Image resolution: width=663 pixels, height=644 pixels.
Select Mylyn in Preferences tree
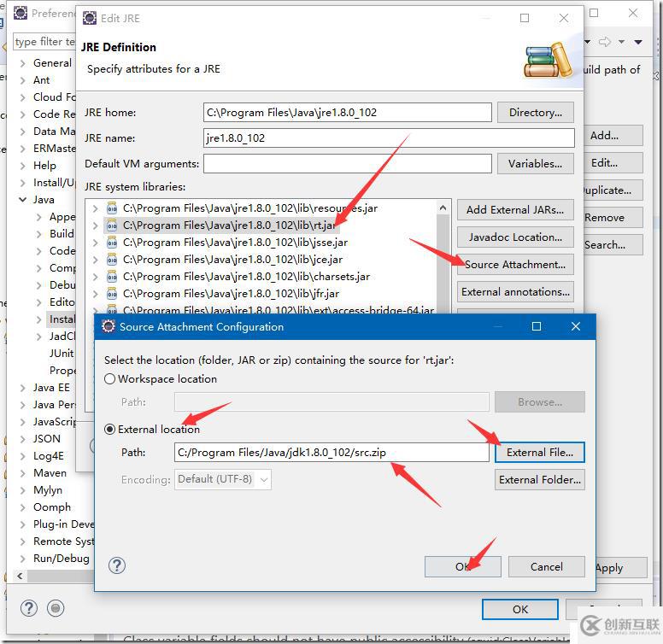tap(47, 490)
